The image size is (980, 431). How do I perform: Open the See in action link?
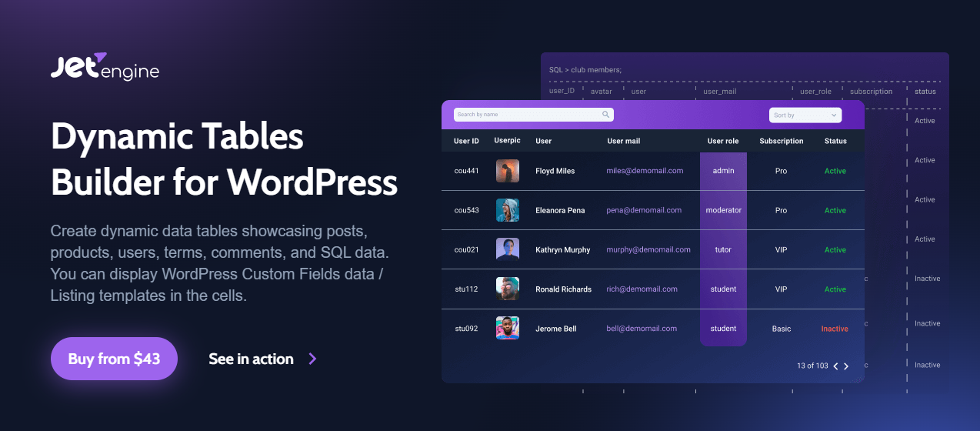tap(252, 359)
